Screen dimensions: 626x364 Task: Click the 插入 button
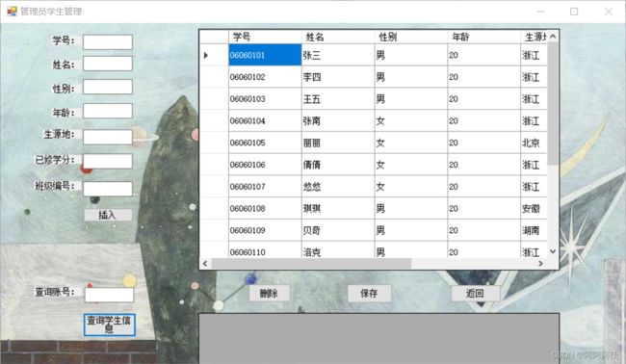(x=108, y=215)
